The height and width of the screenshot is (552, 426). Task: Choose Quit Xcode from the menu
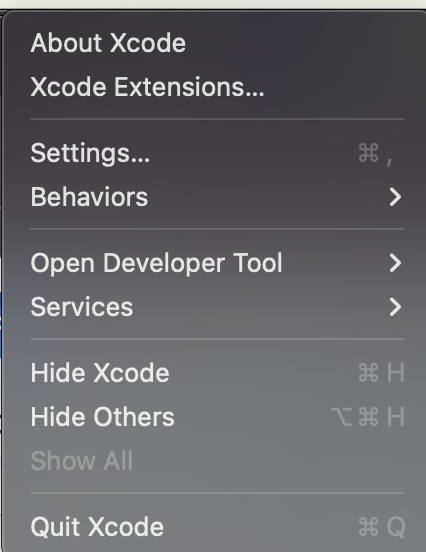217,527
